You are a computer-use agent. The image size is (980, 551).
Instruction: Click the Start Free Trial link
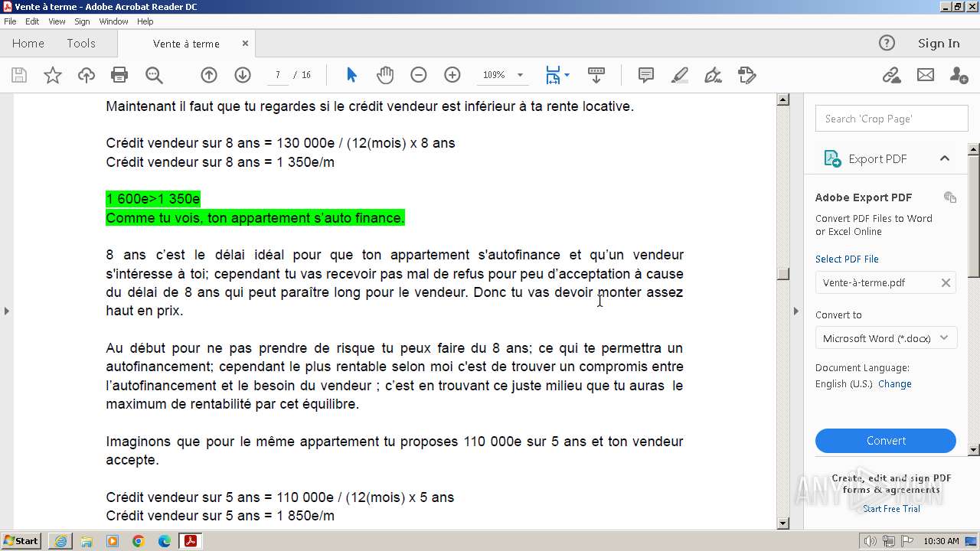891,509
